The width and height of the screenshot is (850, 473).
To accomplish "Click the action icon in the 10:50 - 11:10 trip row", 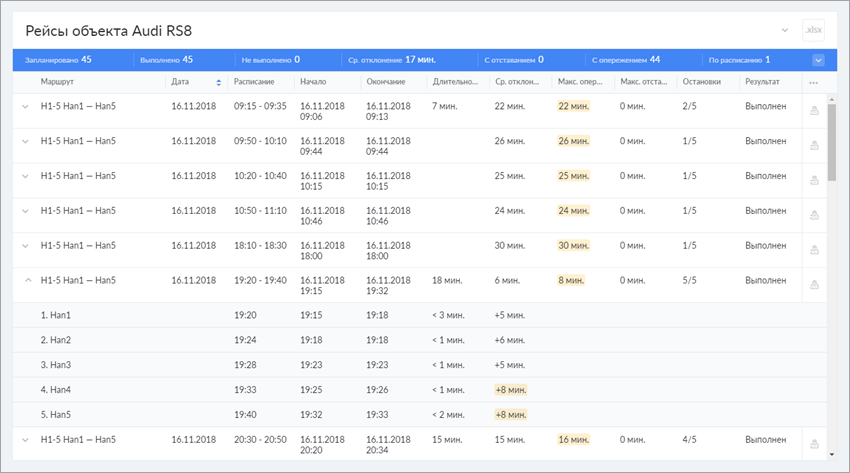I will (814, 216).
